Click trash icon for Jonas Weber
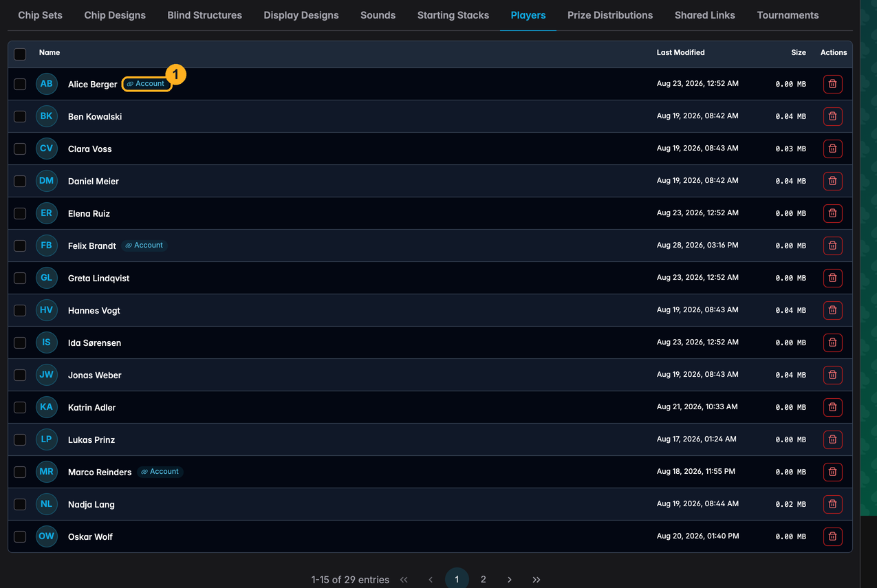The height and width of the screenshot is (588, 877). click(832, 375)
